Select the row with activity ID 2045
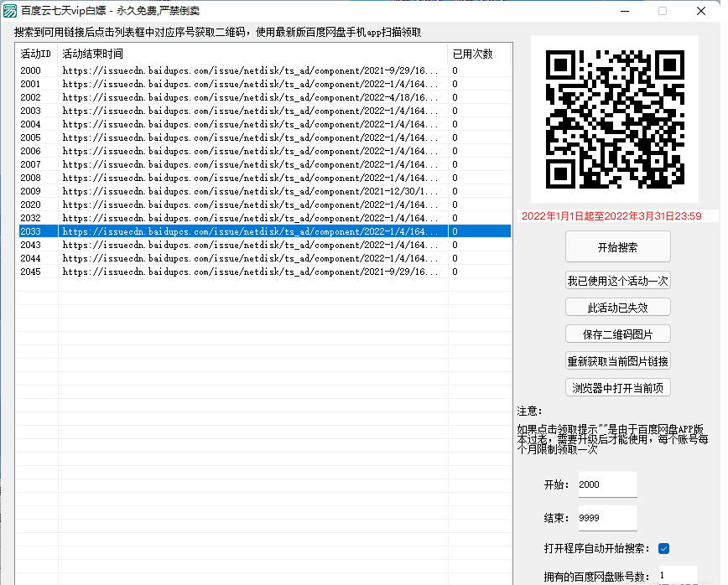This screenshot has height=585, width=728. (x=265, y=272)
